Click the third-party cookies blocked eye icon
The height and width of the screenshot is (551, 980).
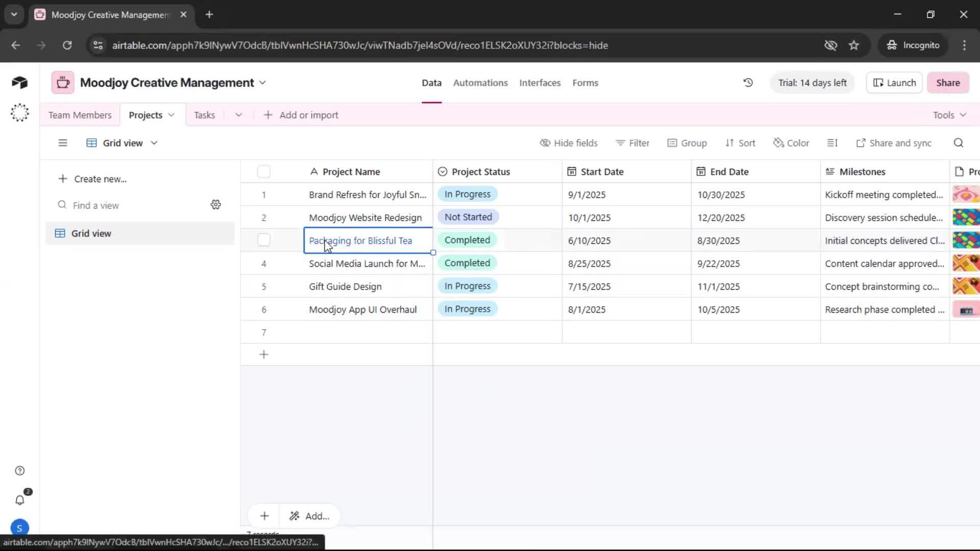tap(830, 45)
